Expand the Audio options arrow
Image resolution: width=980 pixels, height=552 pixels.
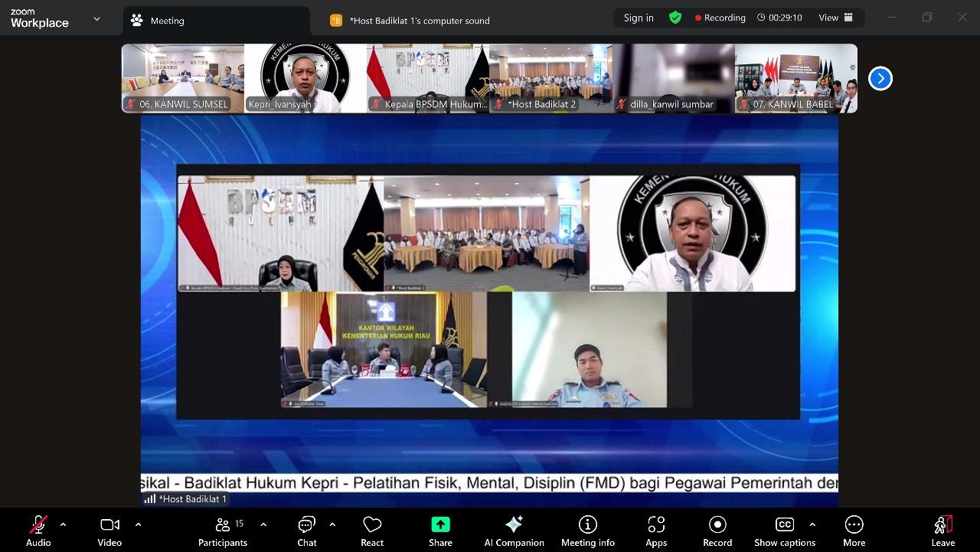pyautogui.click(x=63, y=524)
